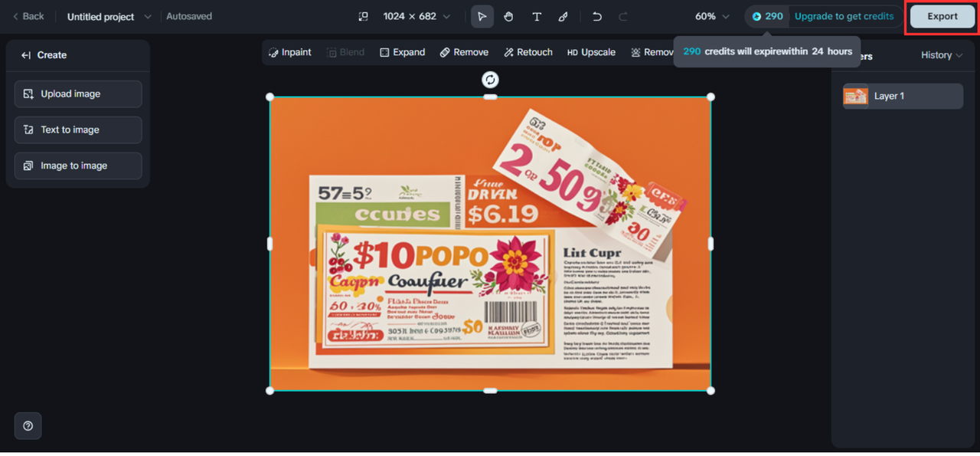The image size is (980, 456).
Task: Open the 60% zoom level dropdown
Action: pos(710,16)
